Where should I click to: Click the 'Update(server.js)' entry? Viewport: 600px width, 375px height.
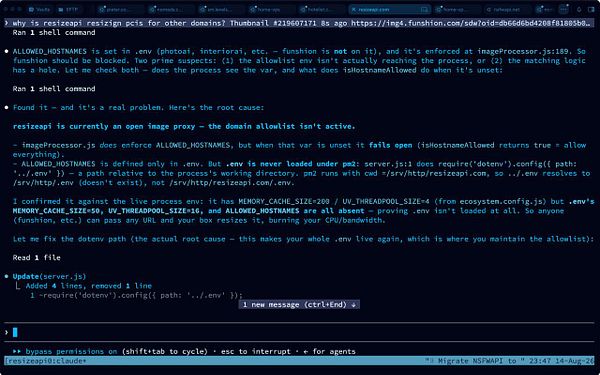coord(49,276)
